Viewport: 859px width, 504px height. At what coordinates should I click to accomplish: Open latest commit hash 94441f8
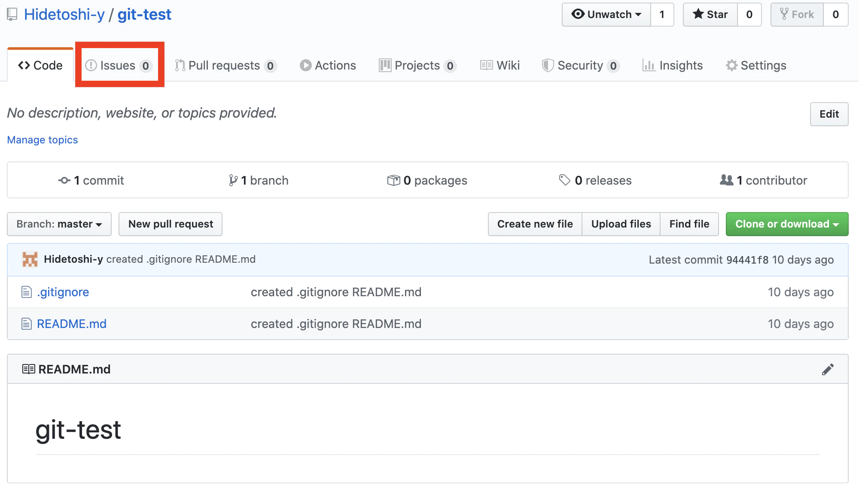tap(747, 260)
